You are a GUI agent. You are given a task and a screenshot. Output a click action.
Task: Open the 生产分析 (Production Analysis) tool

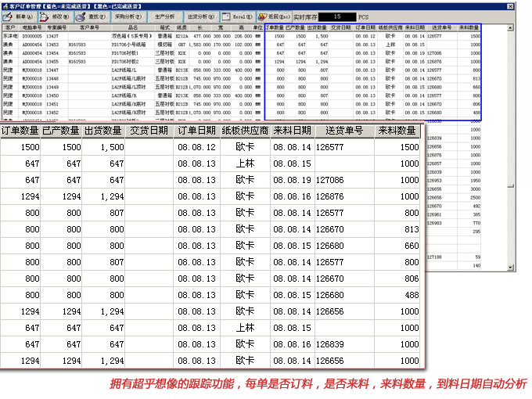pos(164,16)
